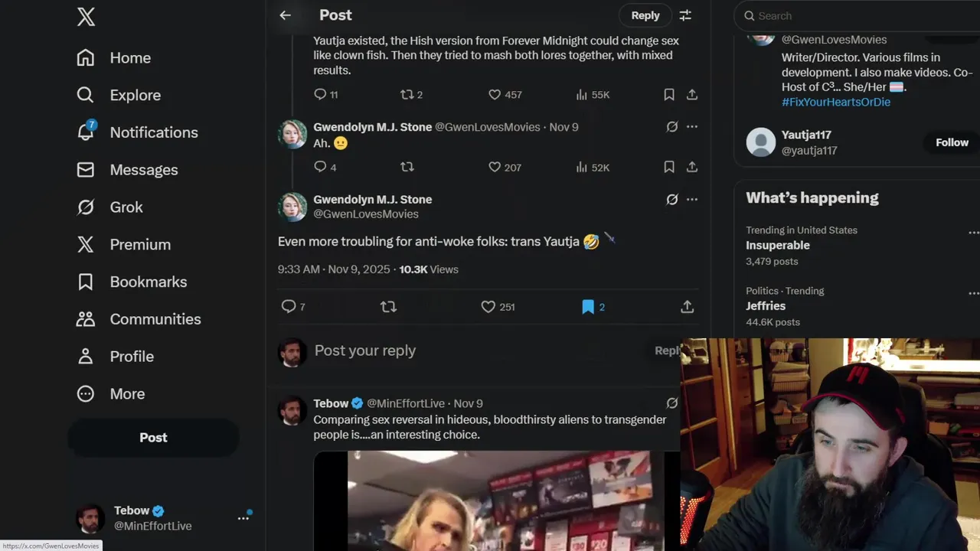Remove the bookmark from the main post
This screenshot has width=980, height=551.
coord(588,307)
